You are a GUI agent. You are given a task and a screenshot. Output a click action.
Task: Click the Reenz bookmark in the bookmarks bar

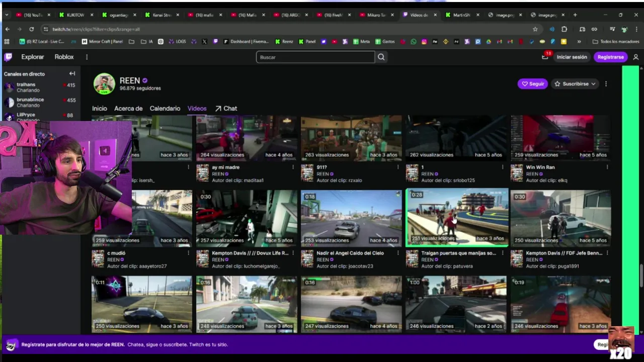coord(284,42)
